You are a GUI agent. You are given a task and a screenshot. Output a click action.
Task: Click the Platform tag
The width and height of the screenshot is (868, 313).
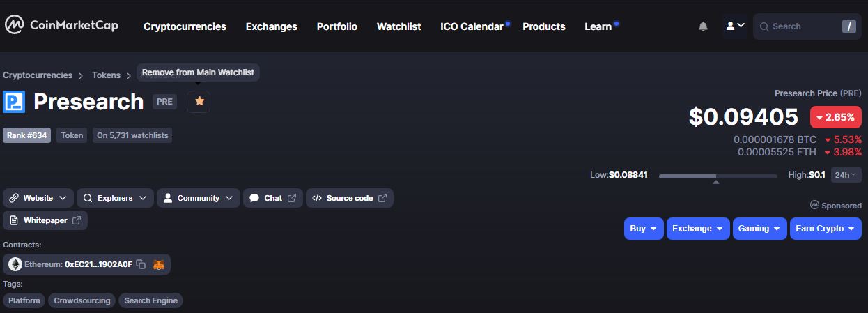24,300
